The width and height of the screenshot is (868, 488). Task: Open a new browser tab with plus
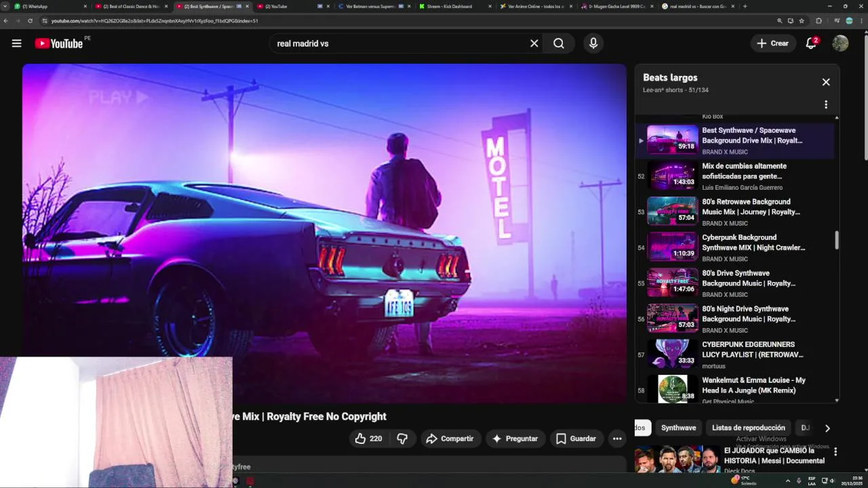click(x=745, y=6)
